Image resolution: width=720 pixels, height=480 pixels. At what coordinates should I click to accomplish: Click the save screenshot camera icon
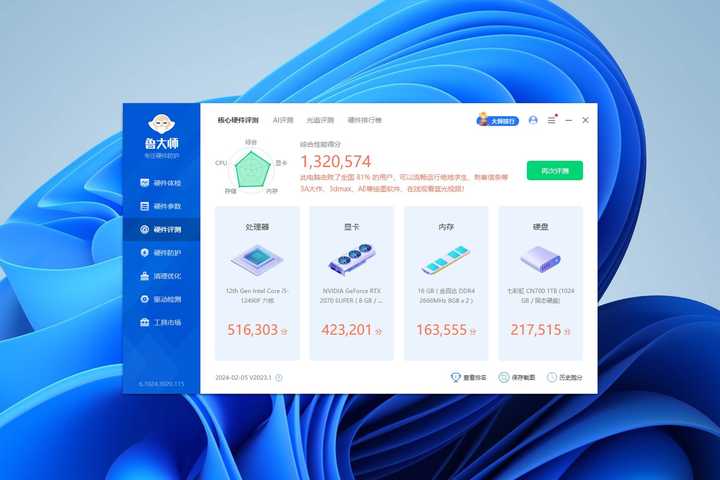tap(504, 377)
